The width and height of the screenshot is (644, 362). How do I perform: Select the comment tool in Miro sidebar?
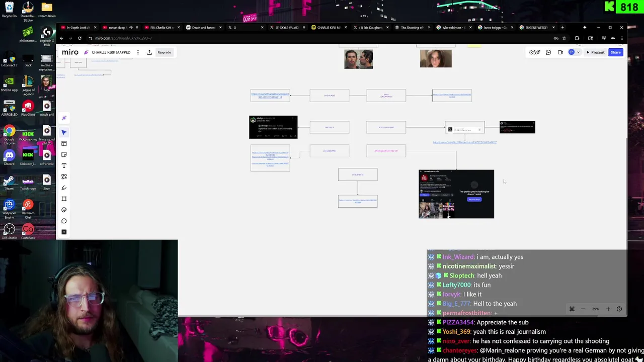click(x=64, y=221)
